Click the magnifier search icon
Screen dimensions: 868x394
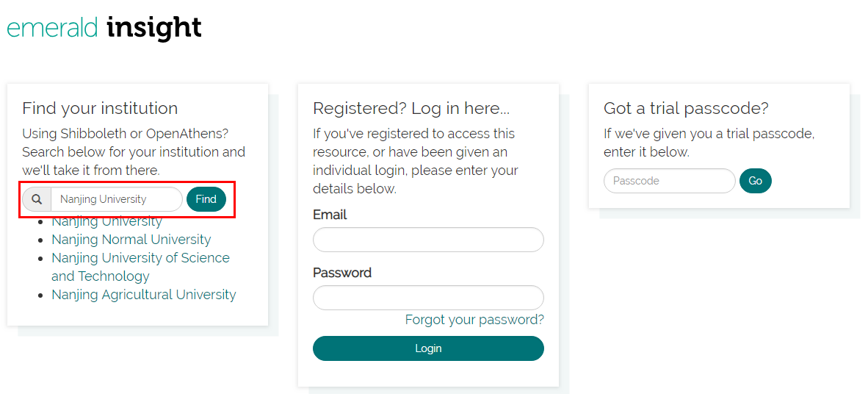click(37, 199)
